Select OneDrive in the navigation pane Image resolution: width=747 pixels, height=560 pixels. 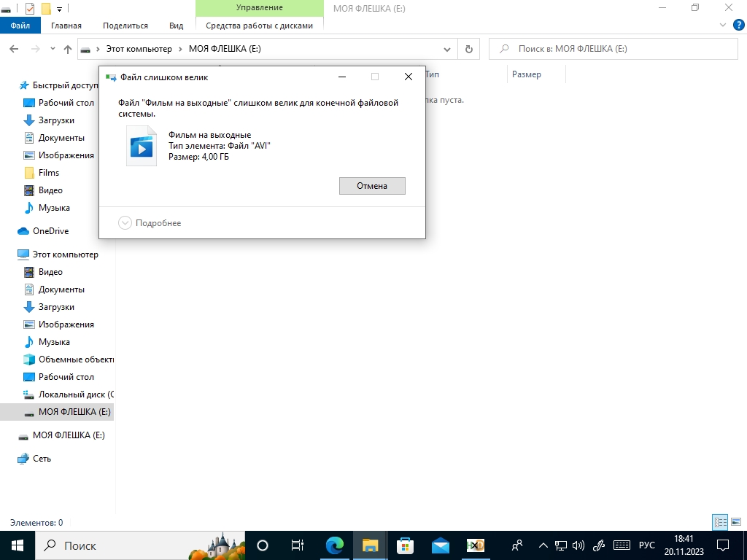[x=50, y=231]
